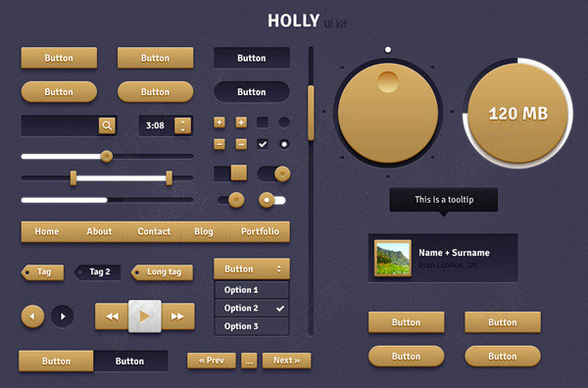Click the profile photo thumbnail
588x388 pixels.
(x=393, y=258)
